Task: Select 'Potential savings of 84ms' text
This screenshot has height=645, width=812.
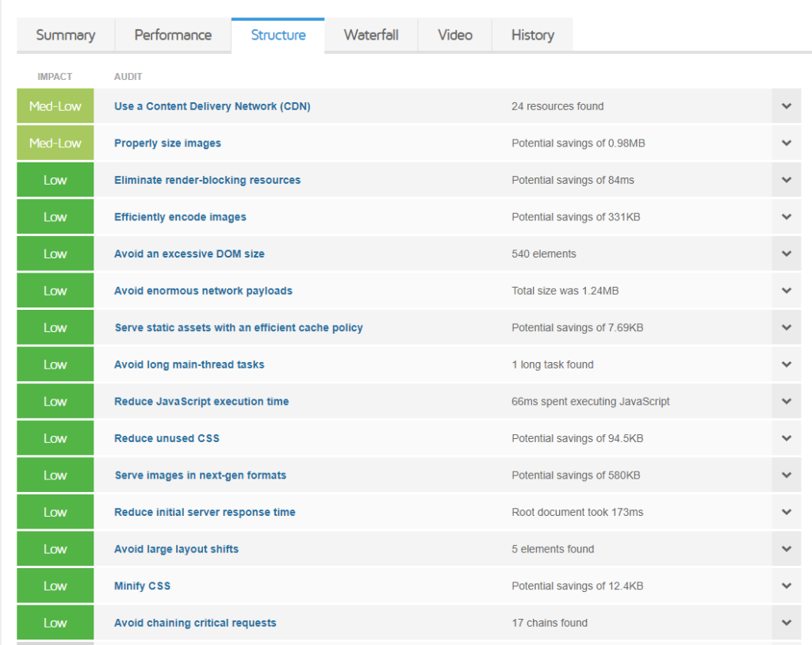Action: (x=573, y=180)
